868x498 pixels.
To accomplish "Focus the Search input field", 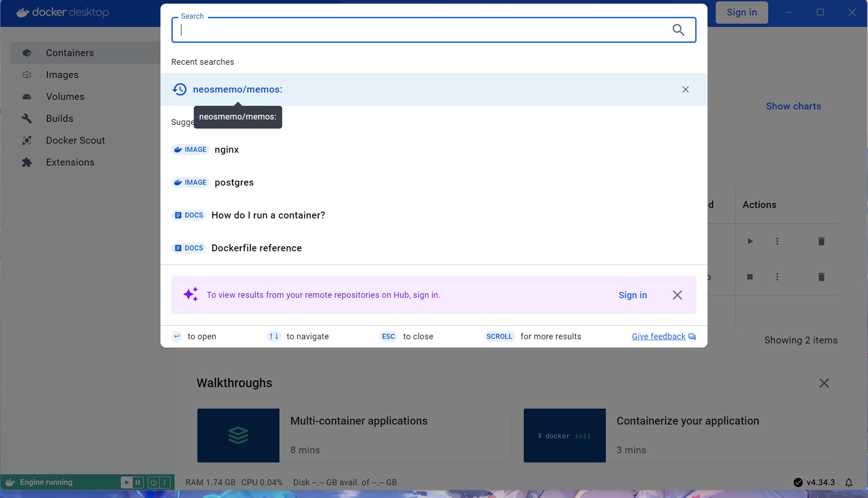I will (x=424, y=30).
